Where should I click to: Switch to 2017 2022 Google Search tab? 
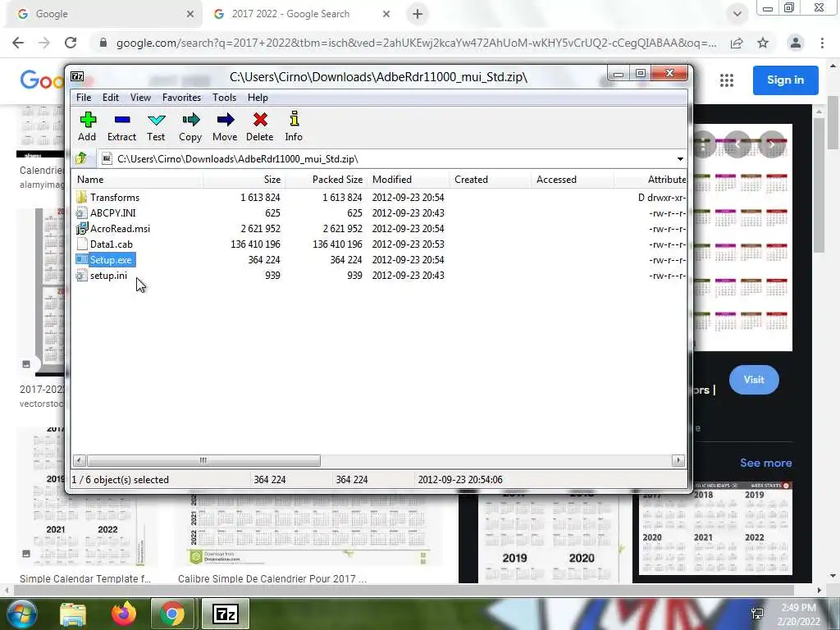[300, 14]
